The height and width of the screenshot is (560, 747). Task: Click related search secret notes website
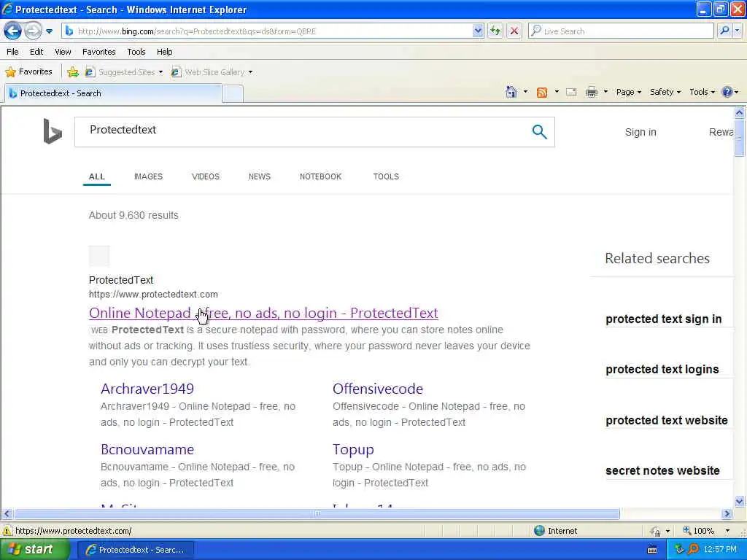coord(662,471)
